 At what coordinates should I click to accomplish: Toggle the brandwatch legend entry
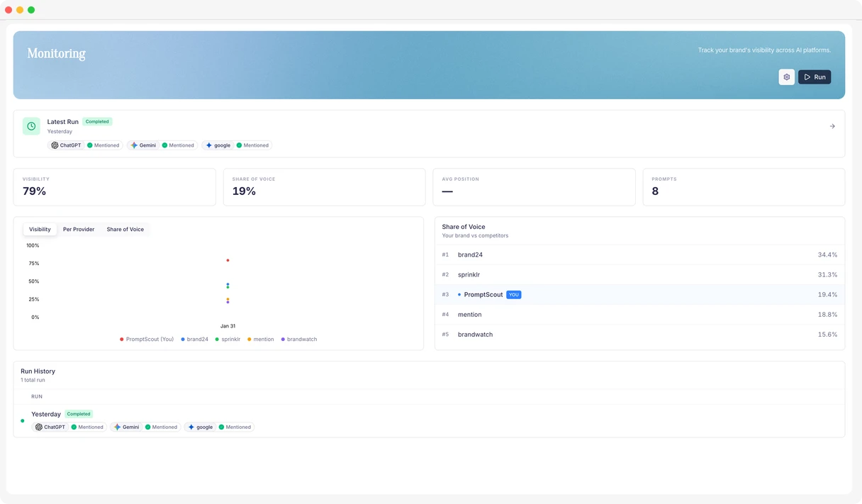(x=284, y=339)
